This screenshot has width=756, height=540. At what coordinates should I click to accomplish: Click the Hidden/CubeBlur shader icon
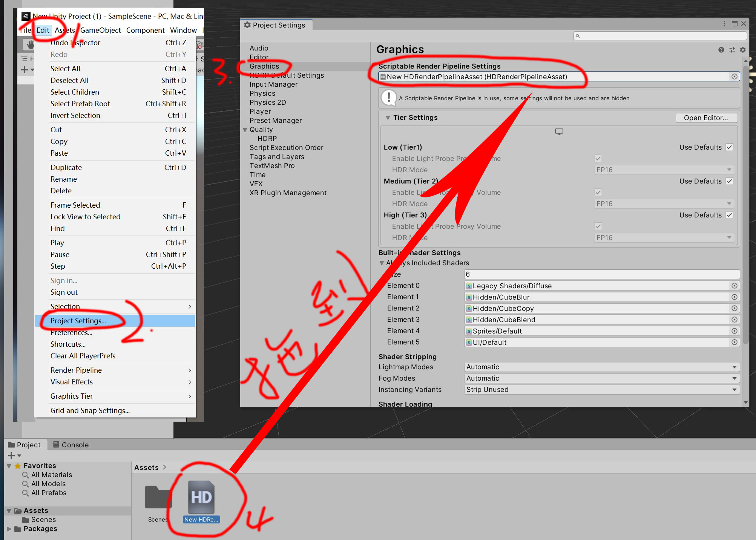click(469, 297)
